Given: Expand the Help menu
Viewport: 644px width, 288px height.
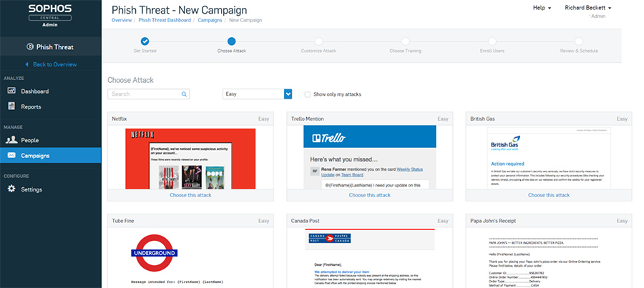Looking at the screenshot, I should coord(542,8).
